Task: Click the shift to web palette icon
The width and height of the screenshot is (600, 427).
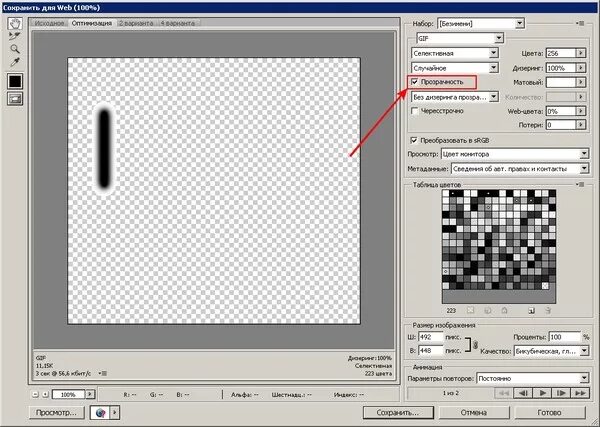Action: click(488, 311)
